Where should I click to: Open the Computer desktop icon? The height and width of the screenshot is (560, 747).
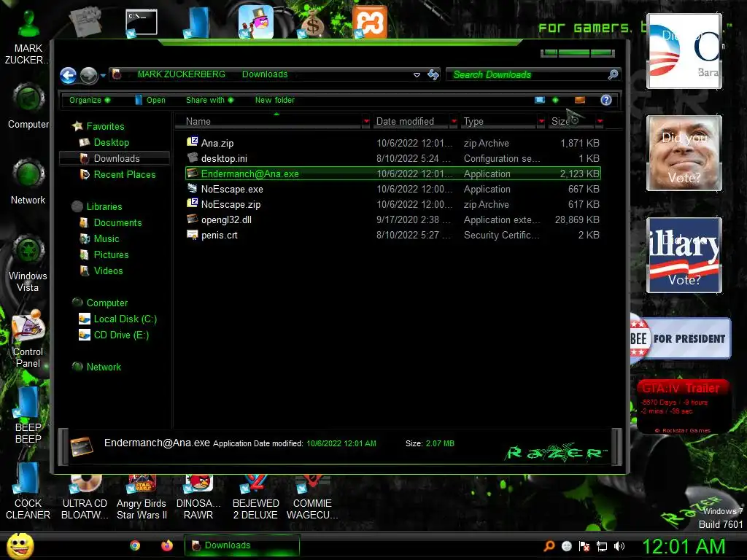coord(28,106)
